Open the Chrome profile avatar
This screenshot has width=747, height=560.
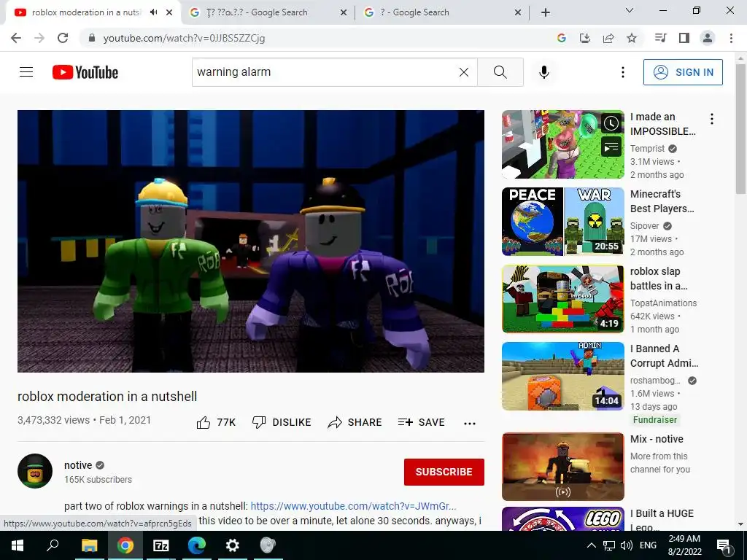(708, 38)
